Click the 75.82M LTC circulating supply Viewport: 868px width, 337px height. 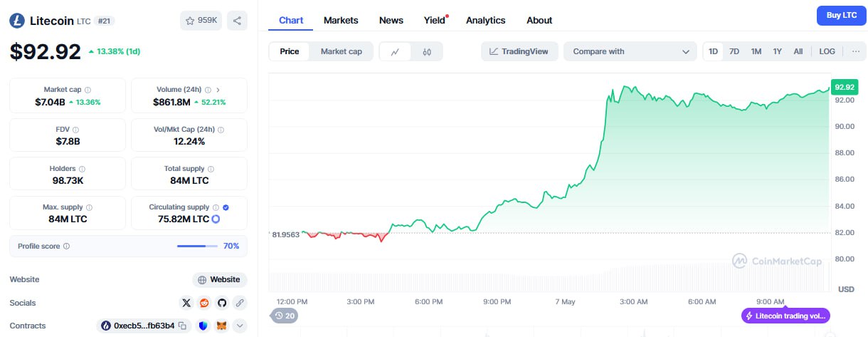[x=184, y=219]
